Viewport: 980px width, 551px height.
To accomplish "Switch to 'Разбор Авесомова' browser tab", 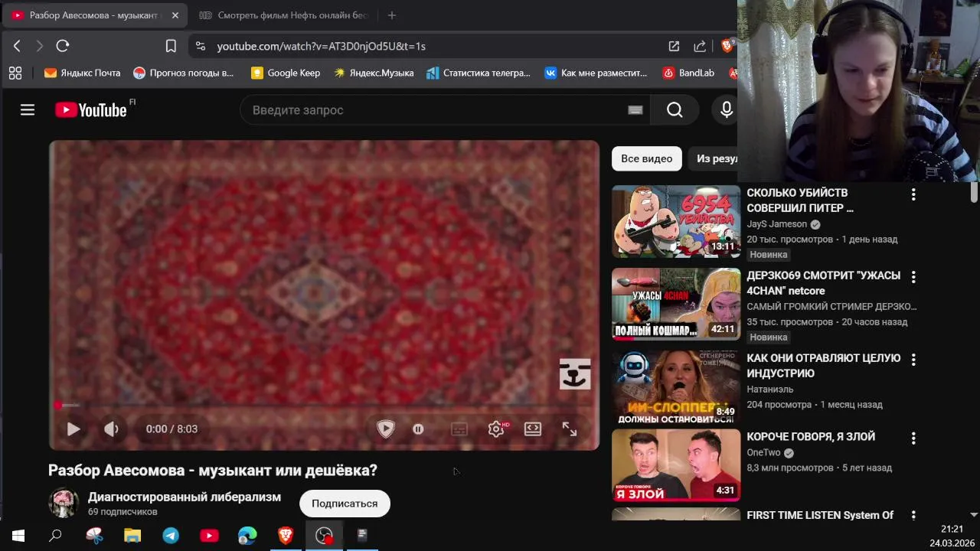I will click(93, 15).
